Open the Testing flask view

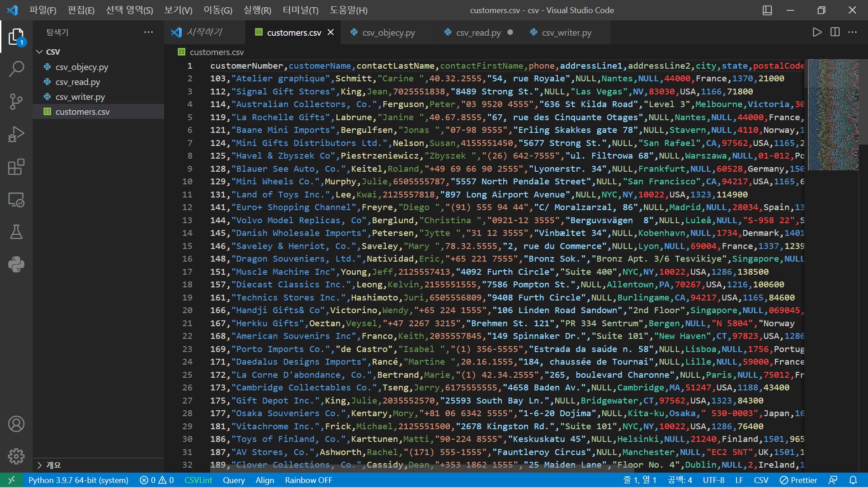(x=16, y=232)
